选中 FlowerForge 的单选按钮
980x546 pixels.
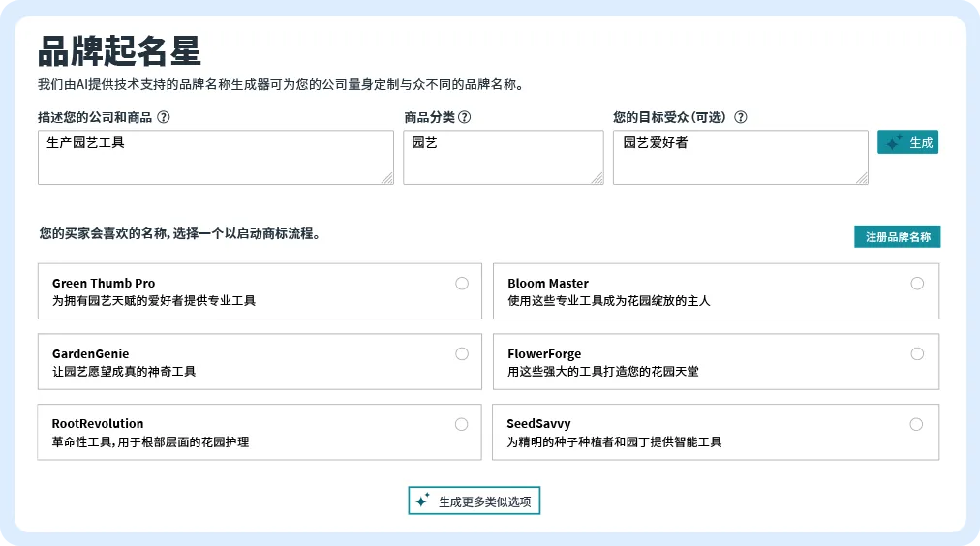(917, 353)
